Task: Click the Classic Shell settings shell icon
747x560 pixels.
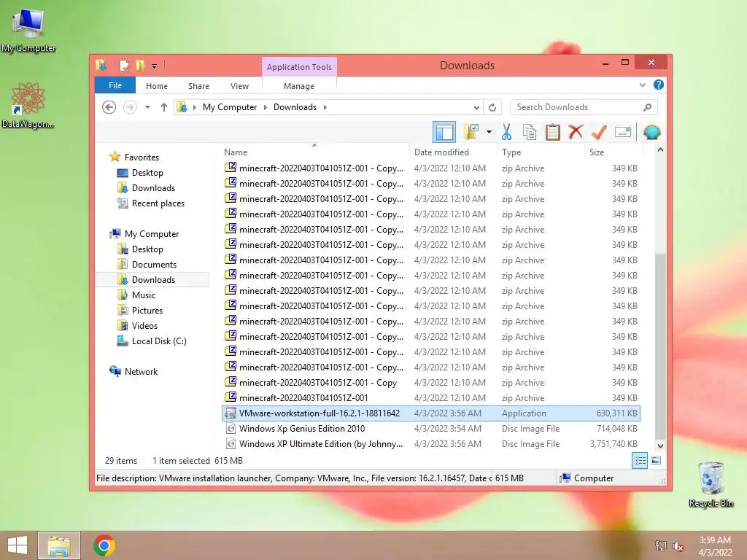Action: 651,132
